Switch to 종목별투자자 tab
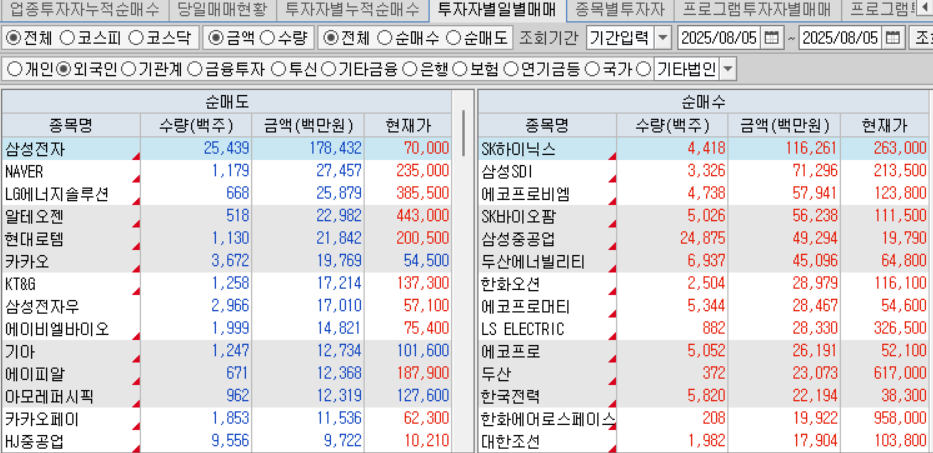The height and width of the screenshot is (453, 933). click(620, 9)
